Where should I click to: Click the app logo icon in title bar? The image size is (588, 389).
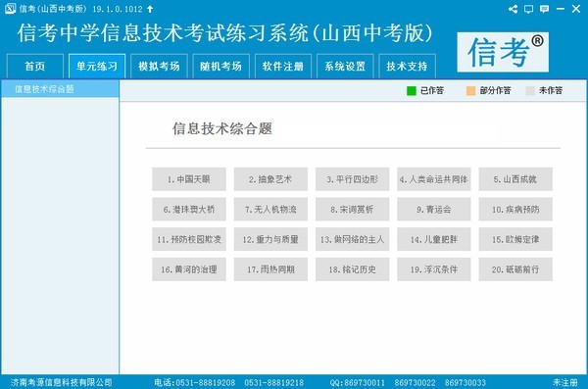pos(10,8)
